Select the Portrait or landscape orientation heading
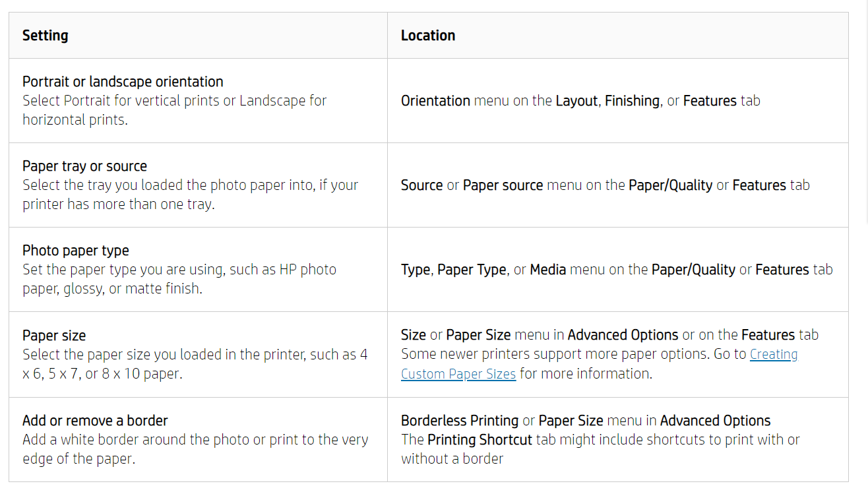This screenshot has height=492, width=868. tap(123, 82)
